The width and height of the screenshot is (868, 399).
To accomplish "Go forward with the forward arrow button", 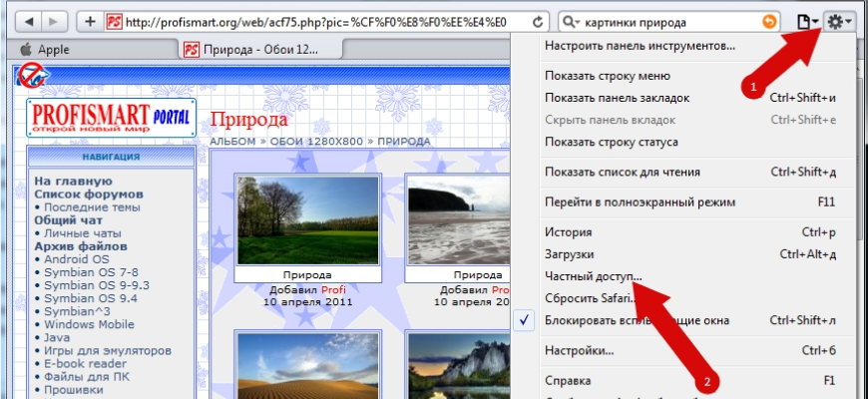I will click(x=54, y=22).
